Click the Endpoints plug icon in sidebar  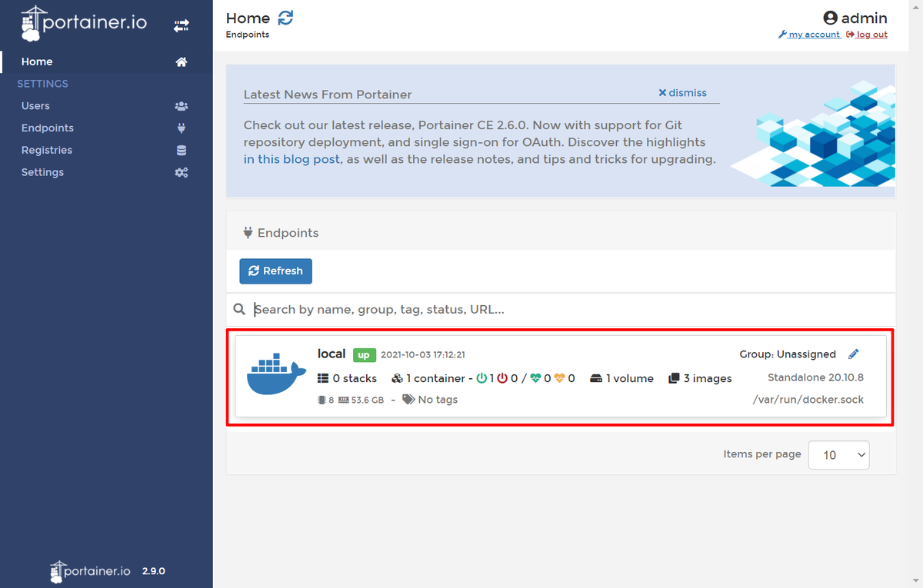tap(182, 128)
